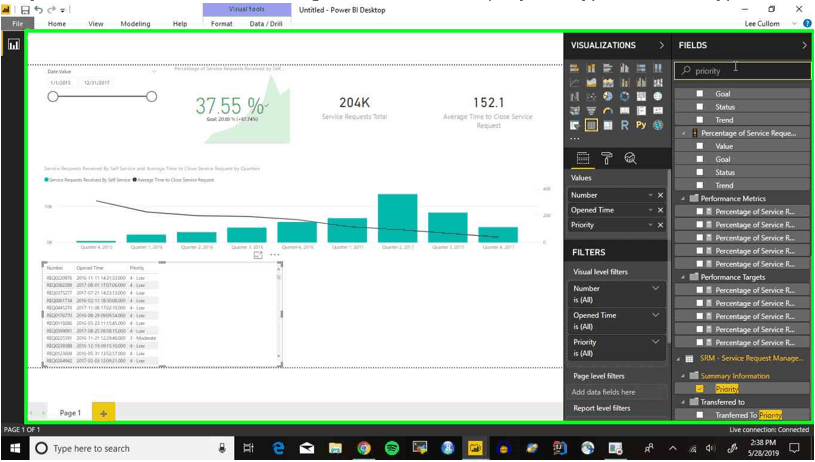Choose the Donut chart visualization
Viewport: 815px width, 462px height.
point(624,96)
